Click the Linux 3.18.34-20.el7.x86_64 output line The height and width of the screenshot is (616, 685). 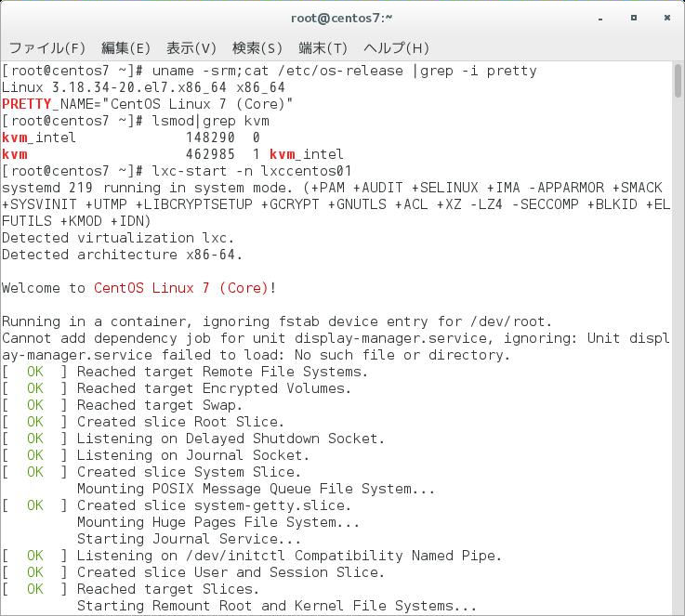(x=143, y=87)
